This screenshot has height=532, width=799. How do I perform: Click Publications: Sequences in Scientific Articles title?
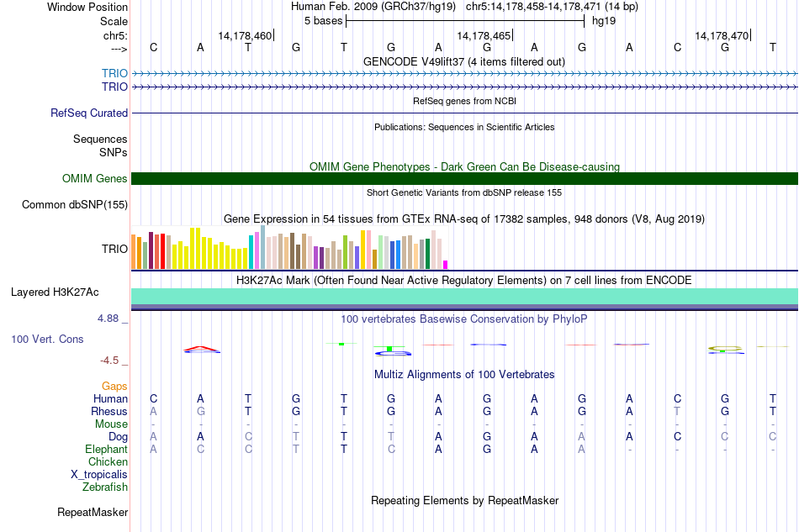[464, 127]
